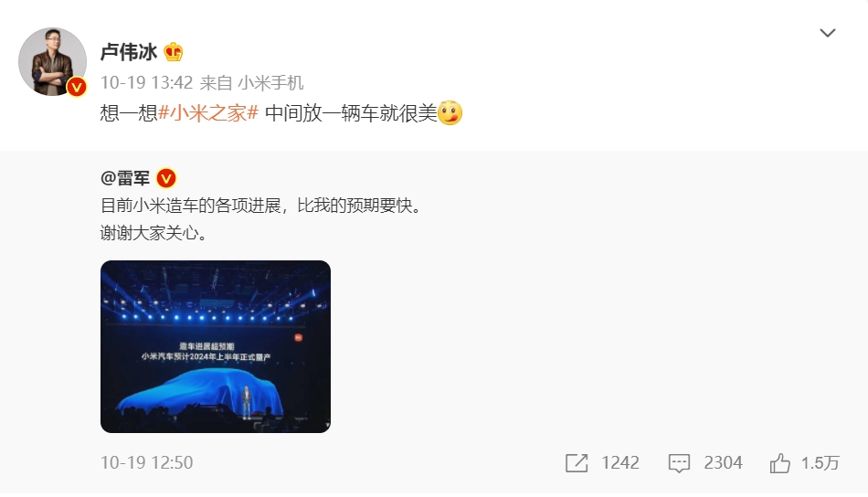Click the 小米手机 source link
Screen dimensions: 868x497
click(270, 83)
